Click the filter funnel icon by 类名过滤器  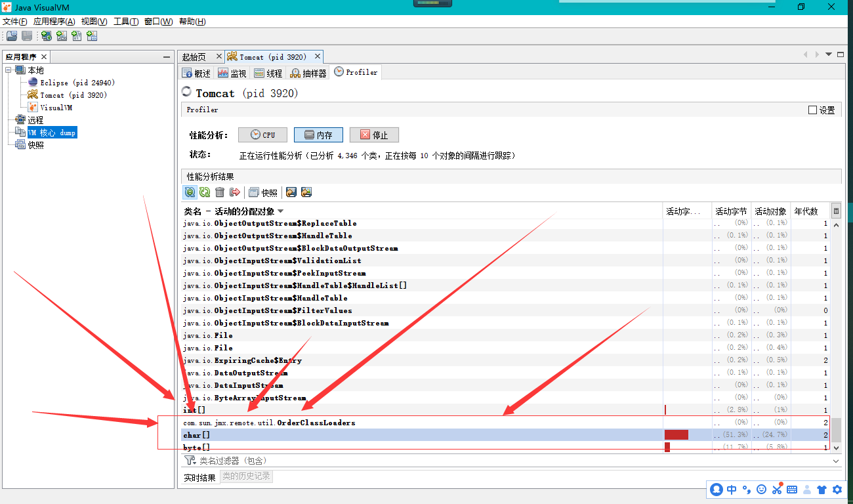190,461
